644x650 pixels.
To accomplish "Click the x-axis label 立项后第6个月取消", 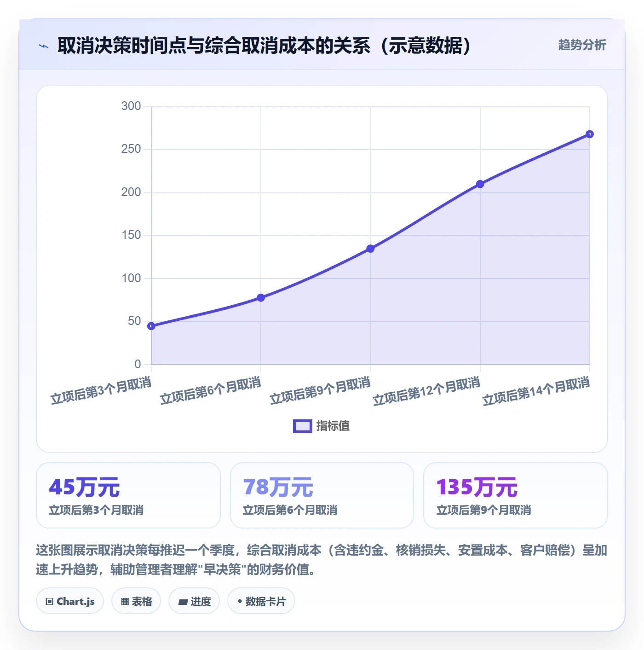I will [x=211, y=390].
